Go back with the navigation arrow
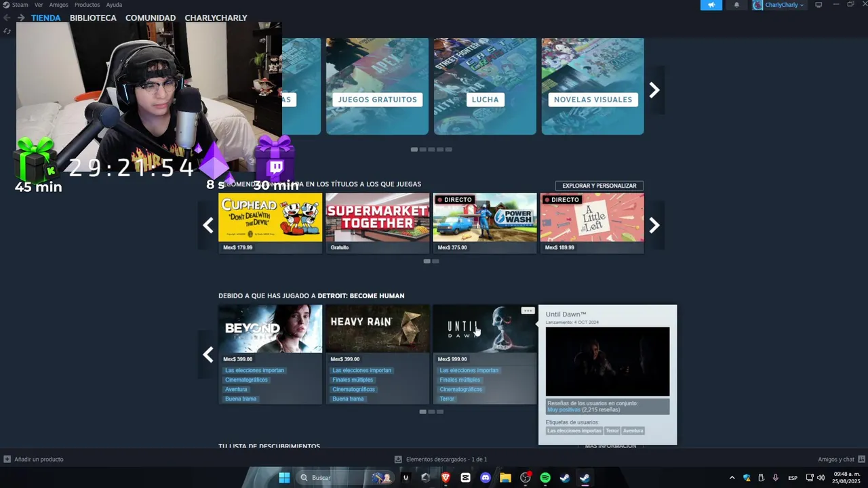Image resolution: width=868 pixels, height=488 pixels. click(x=7, y=18)
